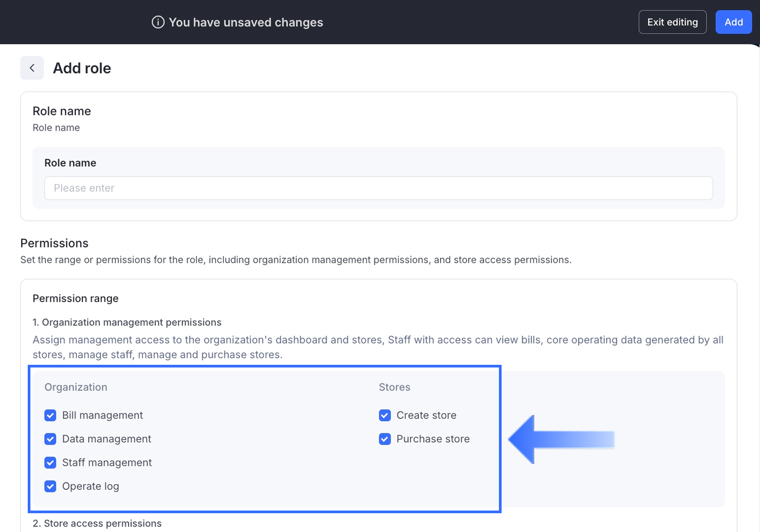Click the Organization column label
Screen dimensions: 760x532
coord(76,387)
